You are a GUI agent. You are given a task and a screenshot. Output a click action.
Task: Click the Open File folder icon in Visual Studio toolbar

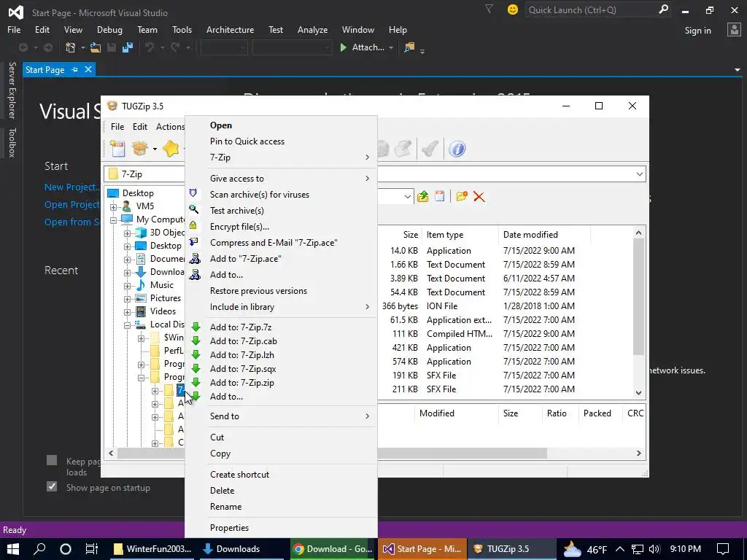96,47
